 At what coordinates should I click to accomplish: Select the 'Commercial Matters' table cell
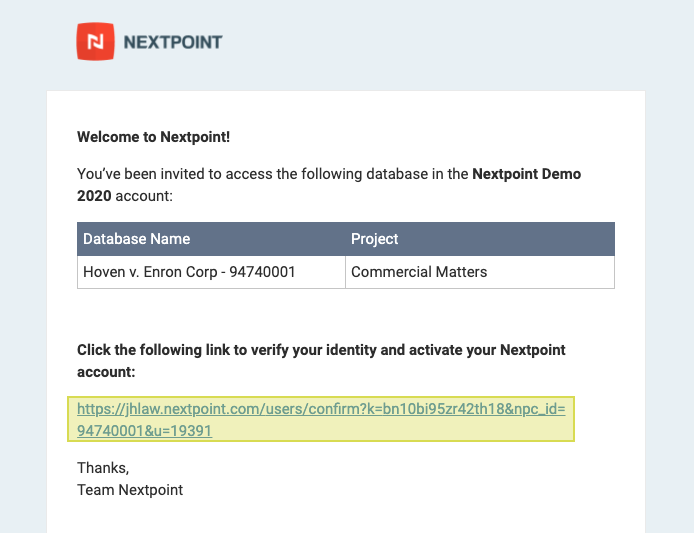[480, 272]
